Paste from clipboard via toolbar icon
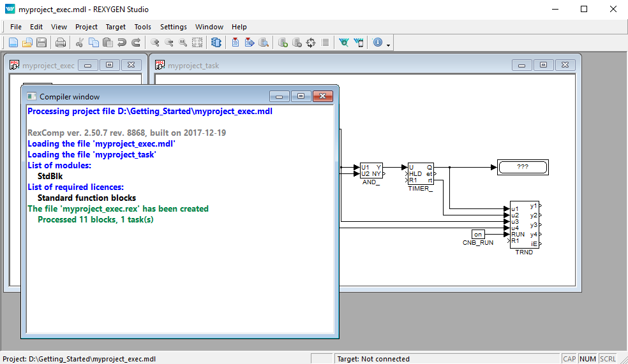The height and width of the screenshot is (364, 628). (107, 43)
